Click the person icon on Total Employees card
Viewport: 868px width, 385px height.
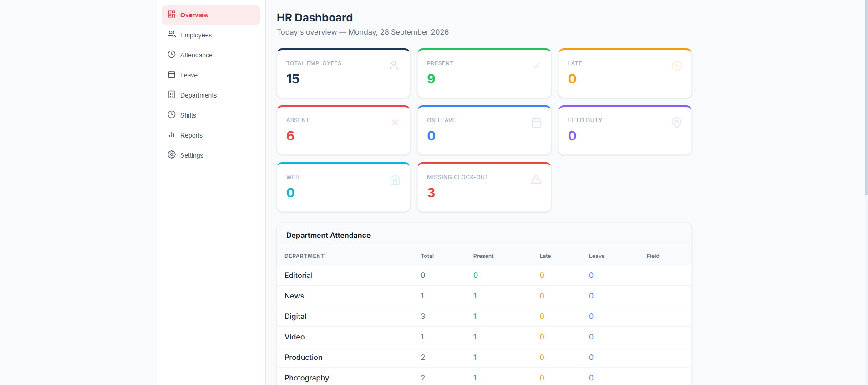click(x=394, y=66)
